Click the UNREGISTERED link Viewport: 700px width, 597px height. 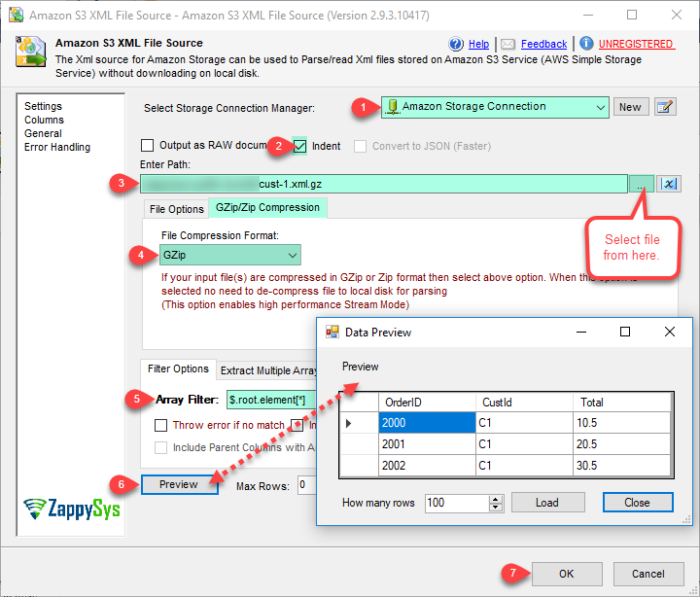click(636, 44)
